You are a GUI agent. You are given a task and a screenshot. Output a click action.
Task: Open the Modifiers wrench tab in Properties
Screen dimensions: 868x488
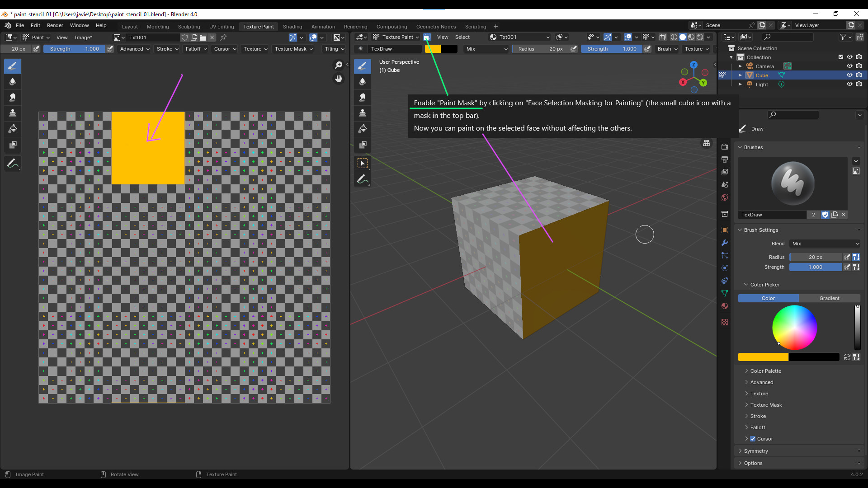725,243
